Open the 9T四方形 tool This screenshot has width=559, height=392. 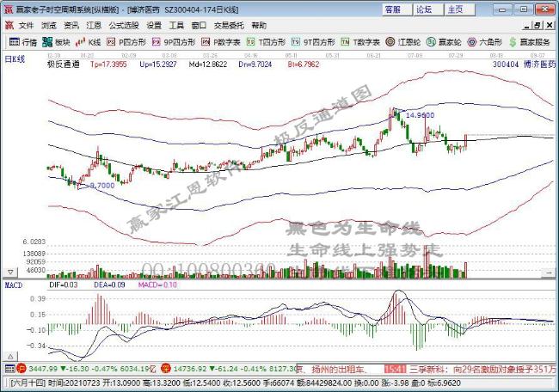[x=313, y=42]
